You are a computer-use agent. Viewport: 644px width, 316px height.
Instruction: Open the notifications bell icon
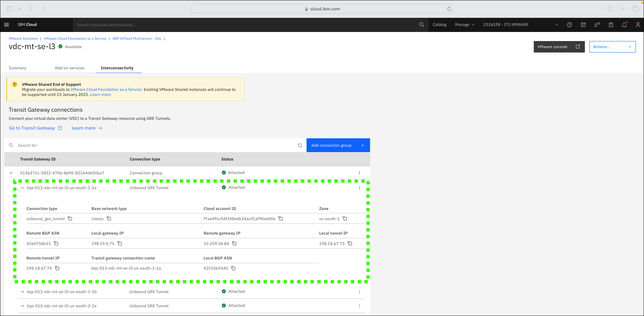(x=624, y=25)
